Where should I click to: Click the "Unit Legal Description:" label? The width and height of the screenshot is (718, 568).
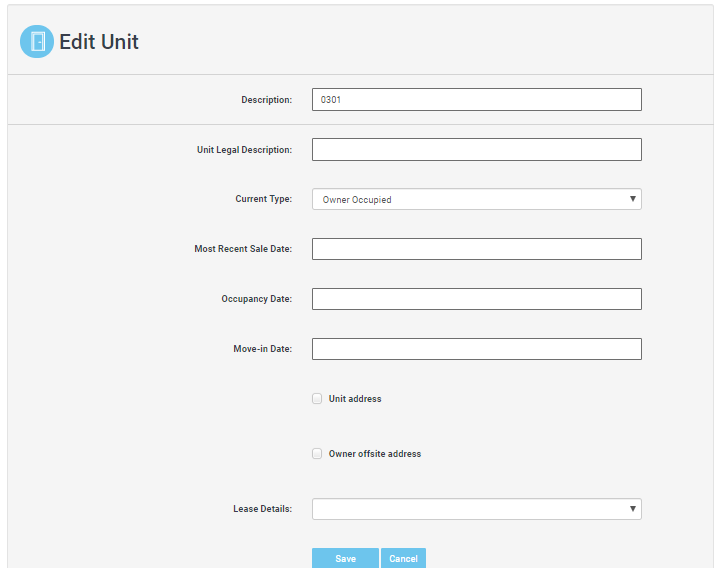point(244,150)
